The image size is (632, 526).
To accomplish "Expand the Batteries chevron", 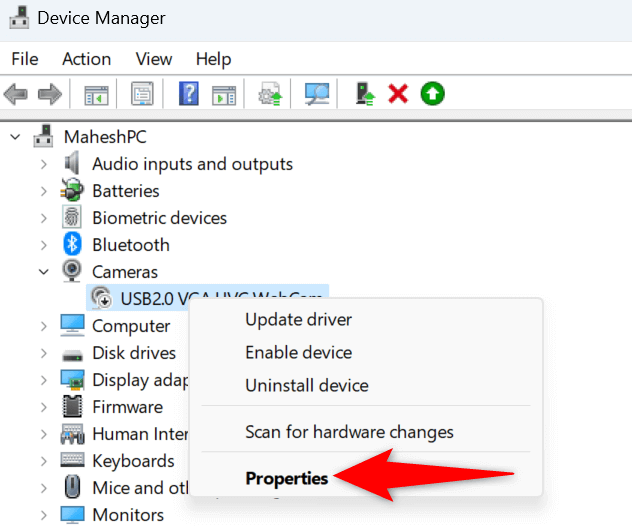I will tap(44, 191).
